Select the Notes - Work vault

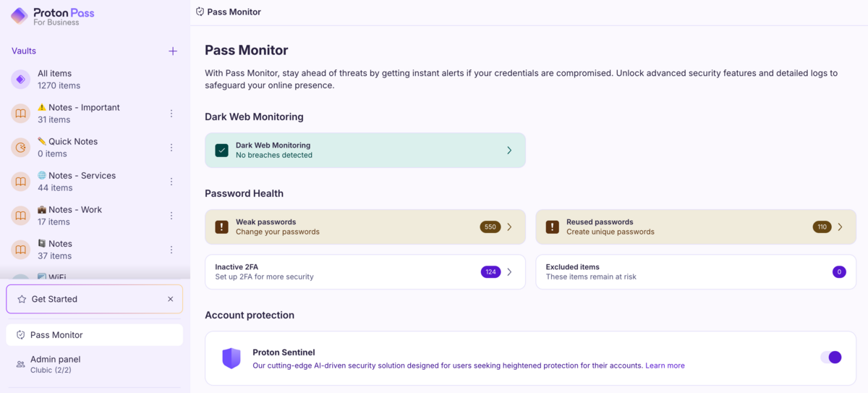point(94,216)
